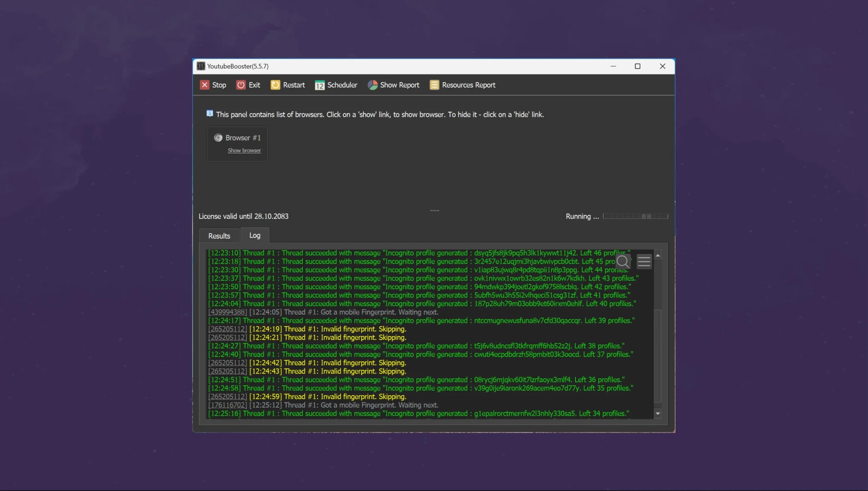This screenshot has height=491, width=868.
Task: Click the Browser #1 chrome icon
Action: (x=218, y=138)
